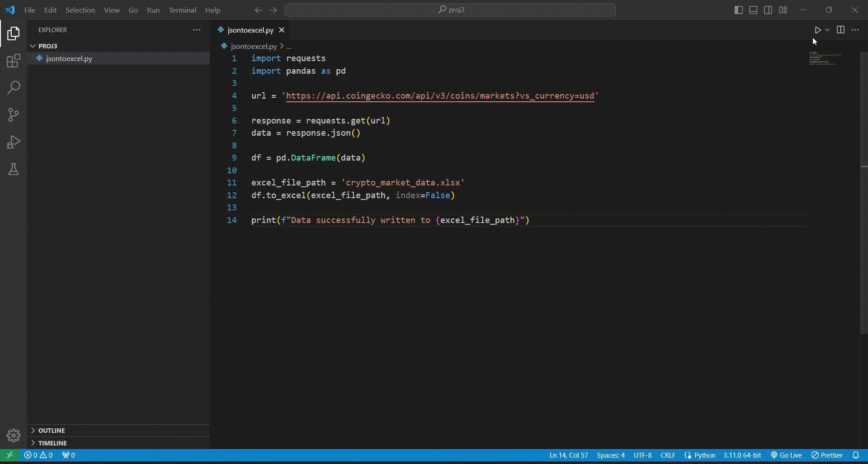
Task: Open the Help menu
Action: [x=212, y=10]
